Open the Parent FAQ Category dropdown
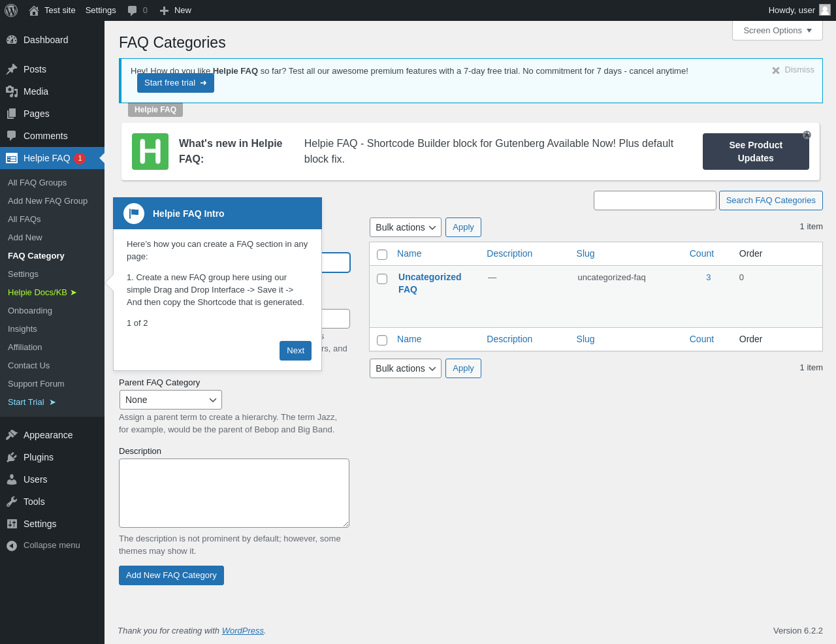The image size is (836, 644). click(x=170, y=400)
